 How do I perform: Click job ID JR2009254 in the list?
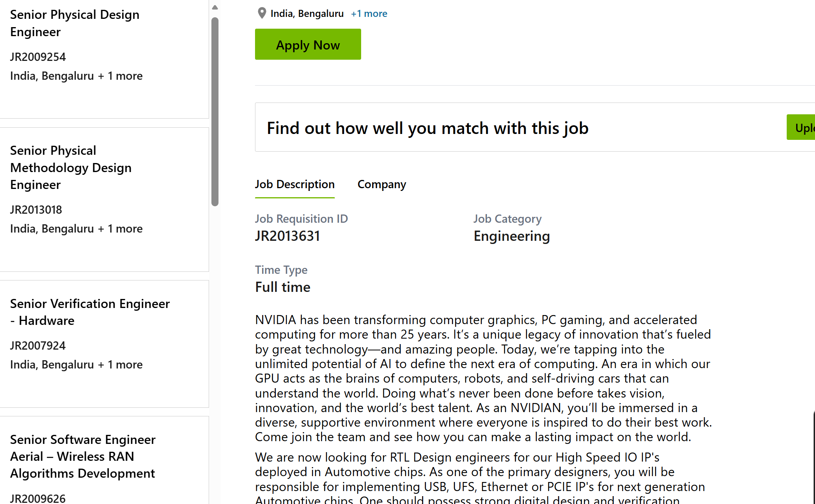(x=38, y=57)
